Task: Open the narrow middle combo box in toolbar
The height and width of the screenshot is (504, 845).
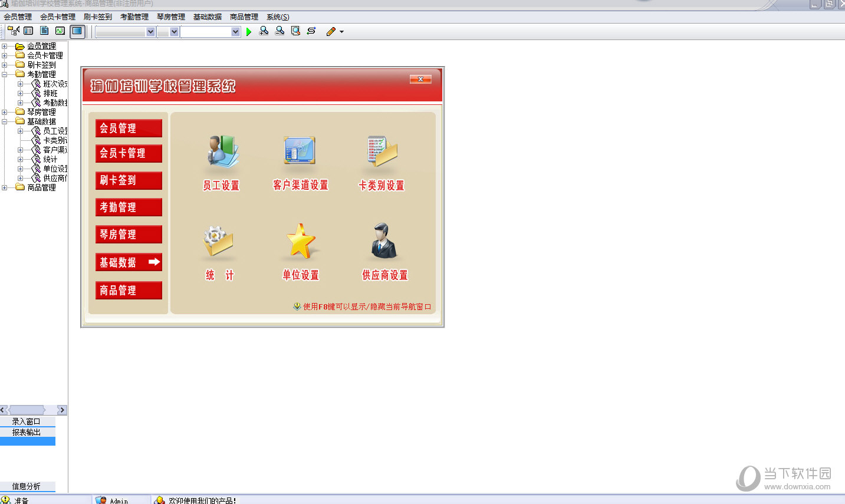Action: [x=168, y=32]
